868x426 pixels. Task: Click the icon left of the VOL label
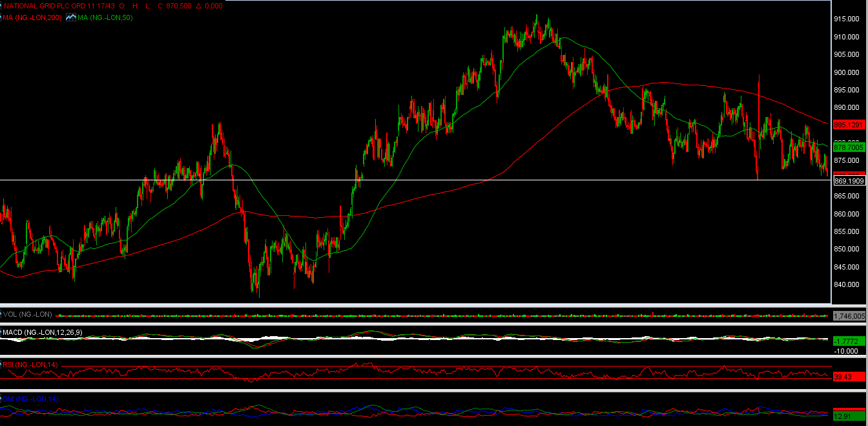pos(1,314)
